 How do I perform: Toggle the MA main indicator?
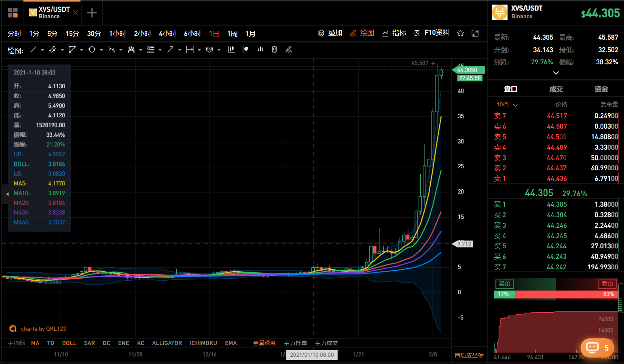(35, 343)
